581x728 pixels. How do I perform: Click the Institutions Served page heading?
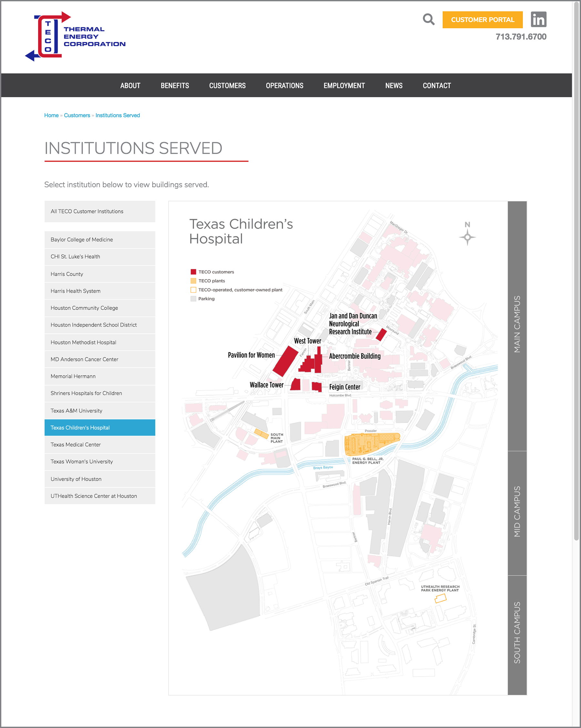click(x=133, y=148)
